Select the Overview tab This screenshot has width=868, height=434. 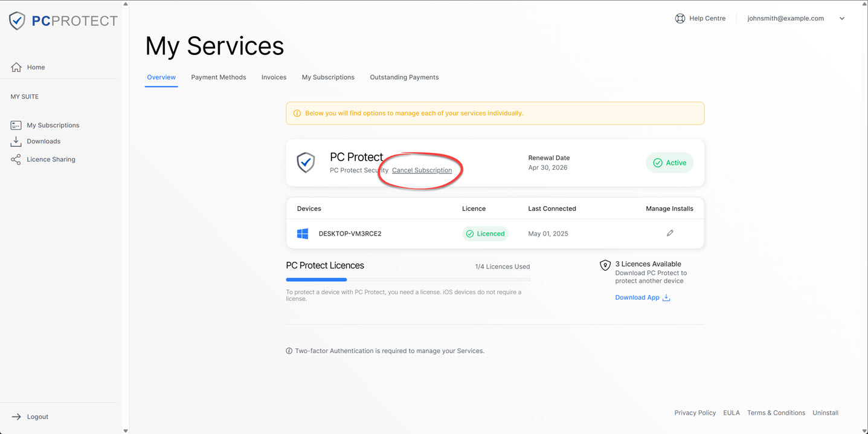[x=161, y=77]
